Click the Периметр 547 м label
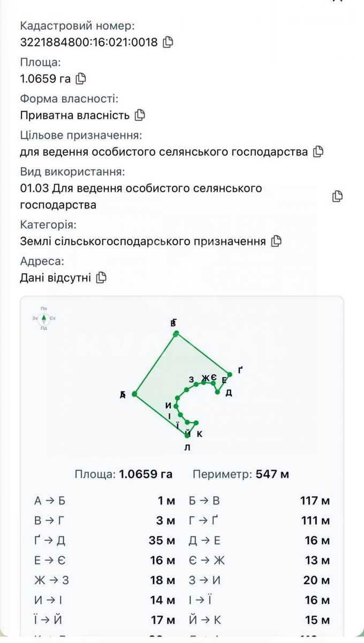This screenshot has height=643, width=364. 241,474
